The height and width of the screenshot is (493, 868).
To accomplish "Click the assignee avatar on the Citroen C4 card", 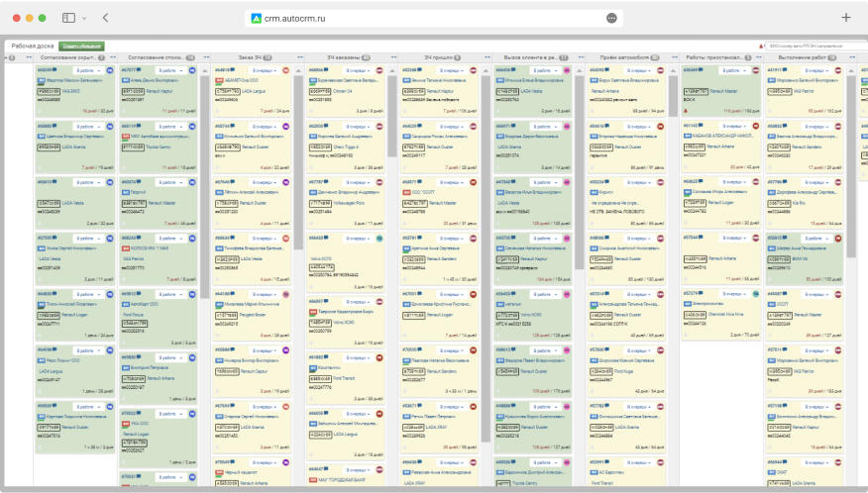I will click(380, 71).
